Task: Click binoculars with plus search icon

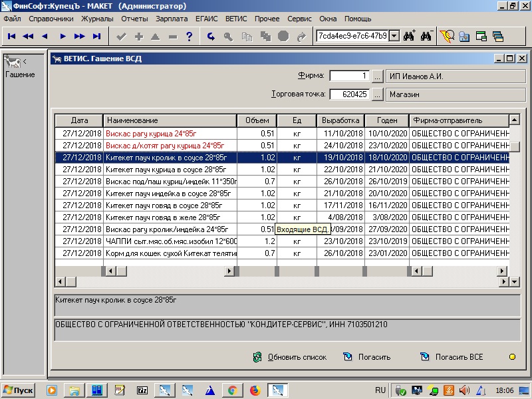Action: point(409,36)
